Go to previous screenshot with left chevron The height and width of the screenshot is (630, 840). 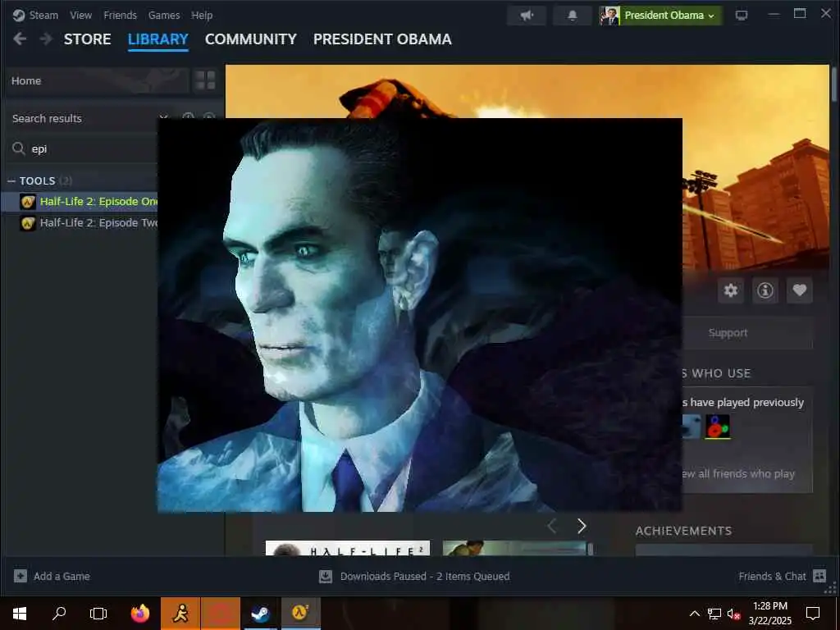click(x=552, y=526)
